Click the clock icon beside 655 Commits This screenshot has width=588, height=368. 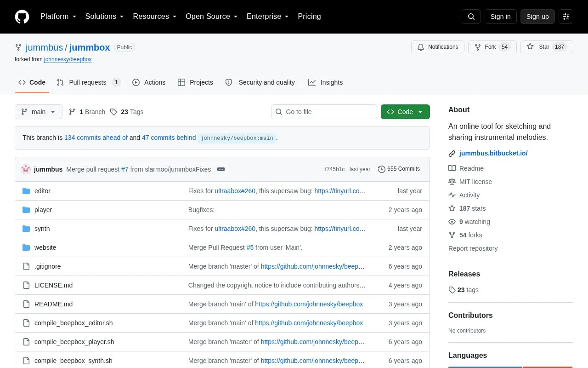pos(382,169)
